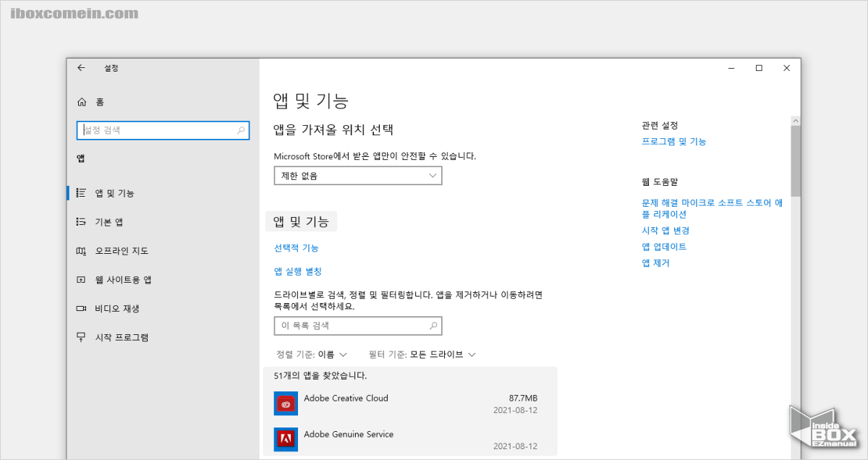Viewport: 868px width, 460px height.
Task: Click the Adobe Creative Cloud app icon
Action: click(285, 404)
